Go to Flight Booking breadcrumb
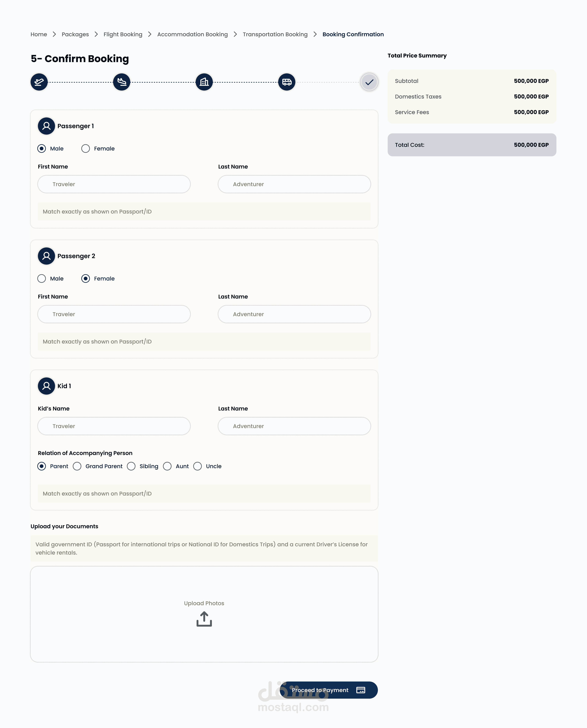 coord(123,34)
